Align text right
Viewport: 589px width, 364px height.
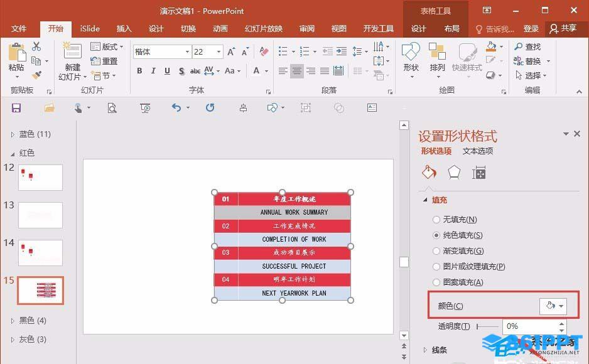pos(311,71)
